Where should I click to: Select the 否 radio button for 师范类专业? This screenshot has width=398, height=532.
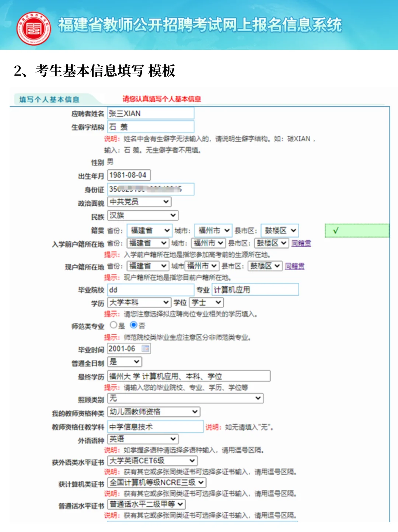click(133, 326)
